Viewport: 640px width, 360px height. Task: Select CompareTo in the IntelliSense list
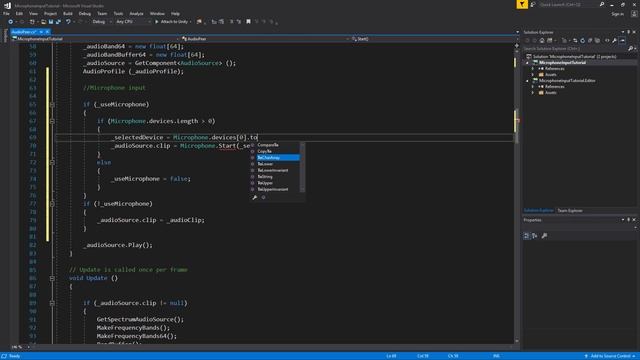point(275,145)
